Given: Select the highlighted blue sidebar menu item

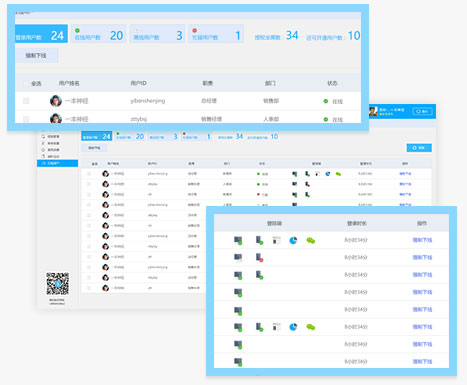Looking at the screenshot, I should point(57,163).
